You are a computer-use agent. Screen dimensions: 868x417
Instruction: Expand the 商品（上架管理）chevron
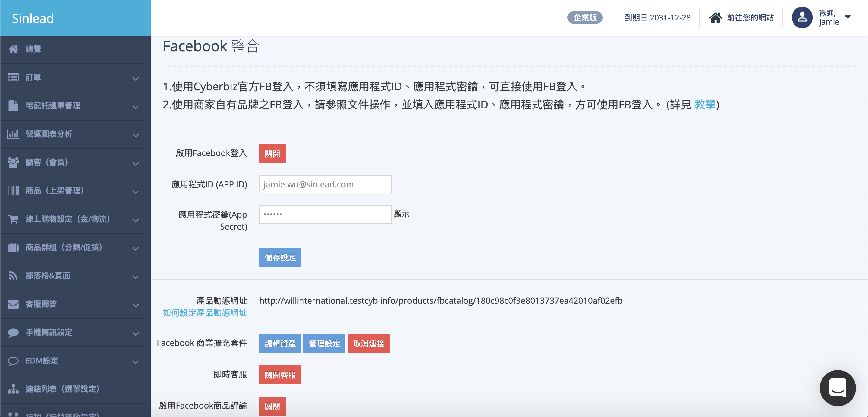[x=135, y=192]
